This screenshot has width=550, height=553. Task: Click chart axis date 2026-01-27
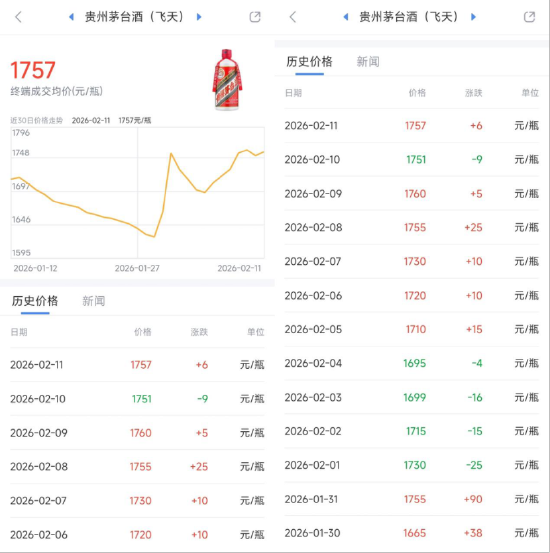pyautogui.click(x=137, y=268)
